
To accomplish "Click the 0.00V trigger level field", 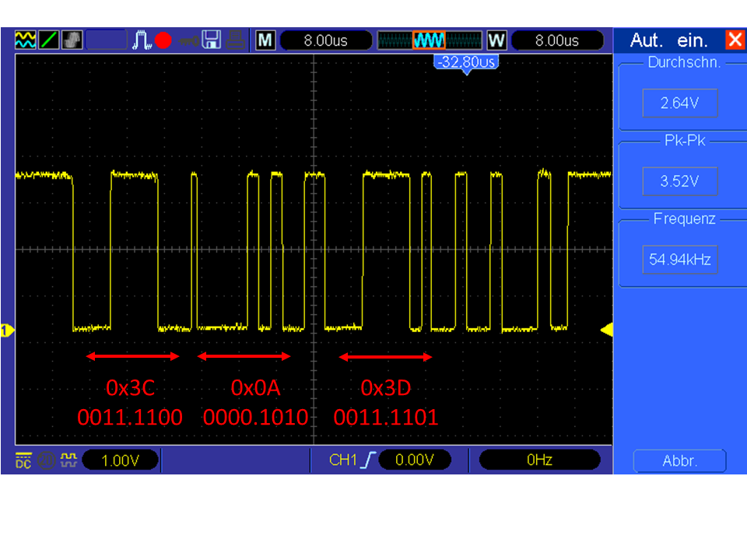I will (x=415, y=460).
